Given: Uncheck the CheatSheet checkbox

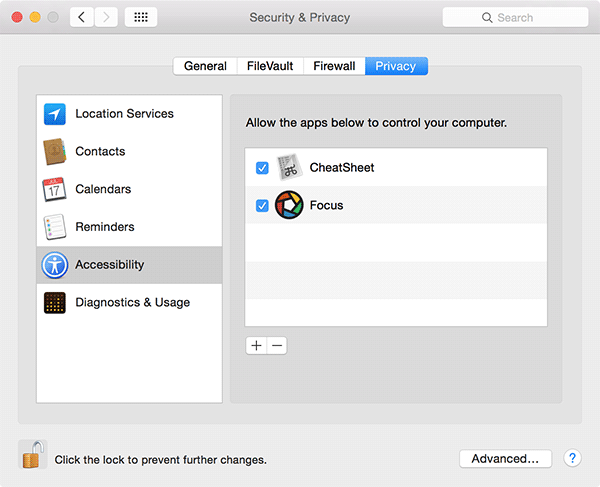Looking at the screenshot, I should [262, 168].
